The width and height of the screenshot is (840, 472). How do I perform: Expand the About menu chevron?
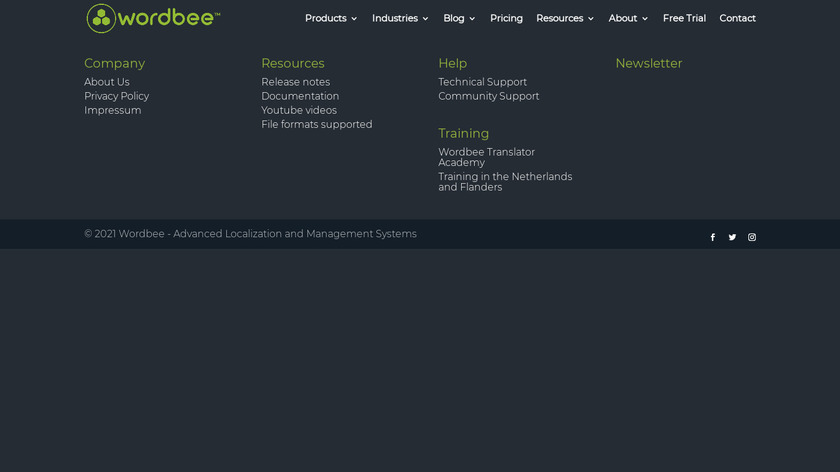click(x=645, y=19)
